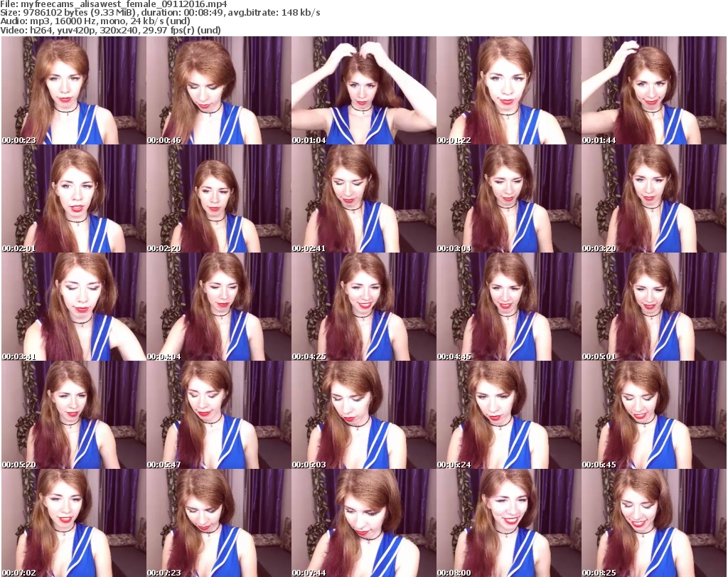This screenshot has height=577, width=728.
Task: Click the 'Video: h264, yuv420p' info line
Action: point(110,30)
